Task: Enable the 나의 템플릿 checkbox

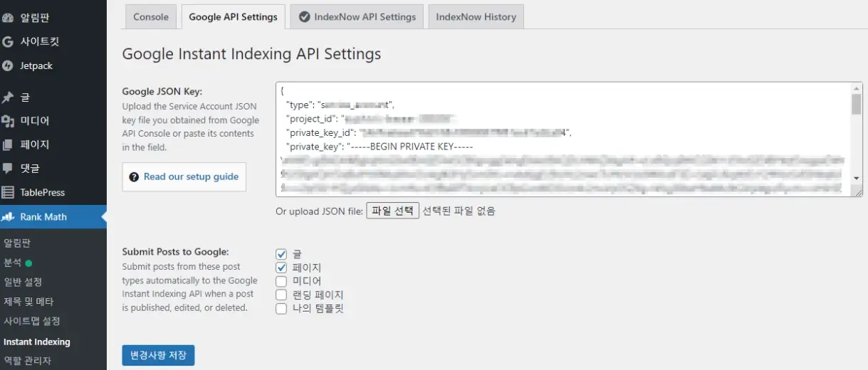Action: click(x=281, y=308)
